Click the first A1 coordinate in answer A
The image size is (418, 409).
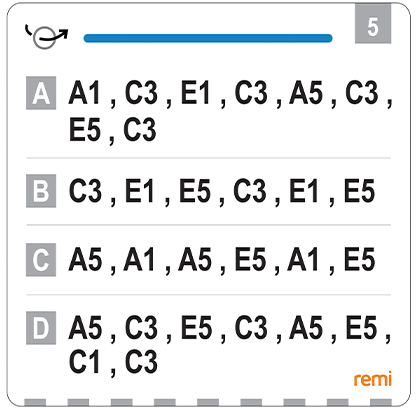(x=84, y=93)
